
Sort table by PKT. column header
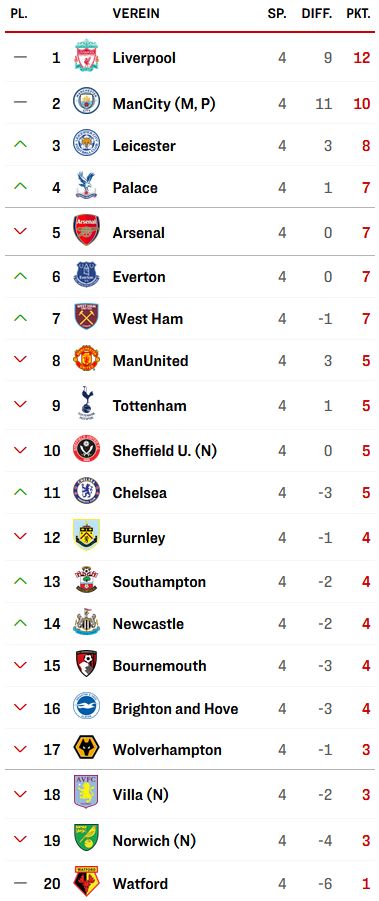click(358, 14)
